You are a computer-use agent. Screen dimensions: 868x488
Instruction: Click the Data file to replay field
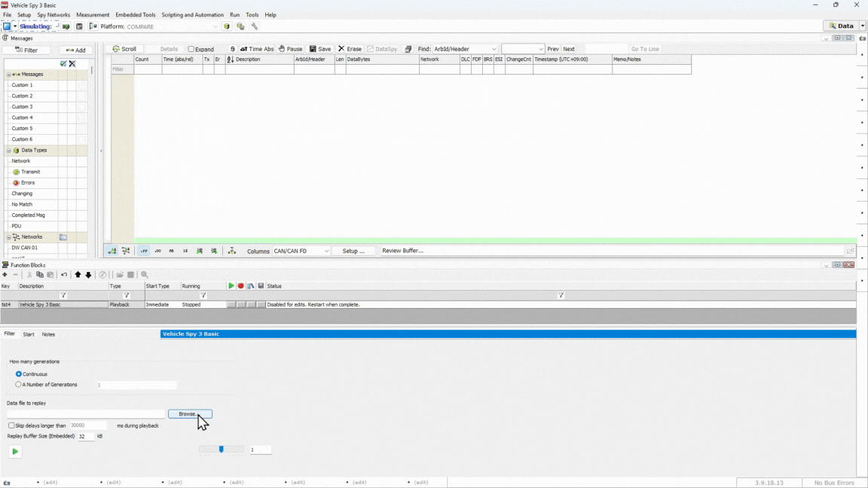[x=85, y=414]
